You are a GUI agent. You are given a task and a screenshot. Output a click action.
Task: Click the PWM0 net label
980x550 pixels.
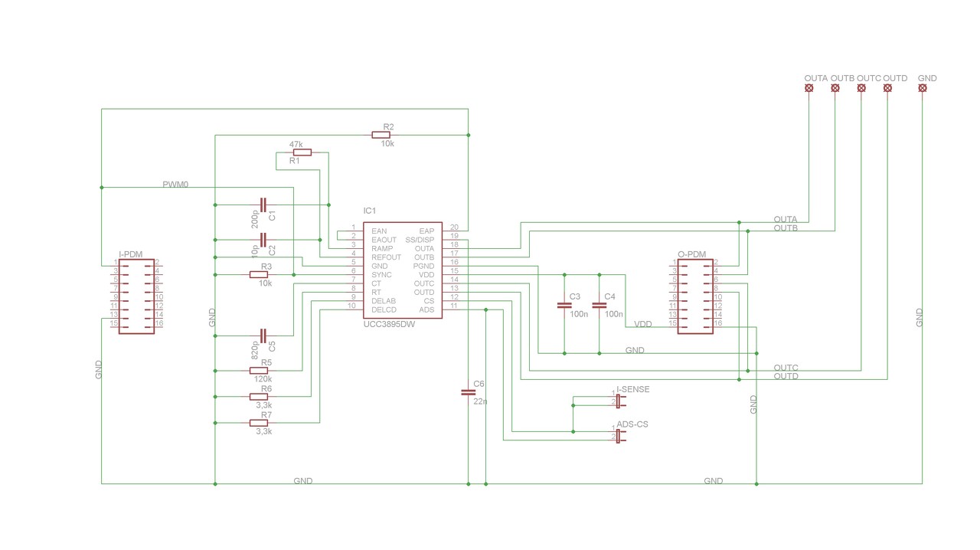[x=175, y=185]
